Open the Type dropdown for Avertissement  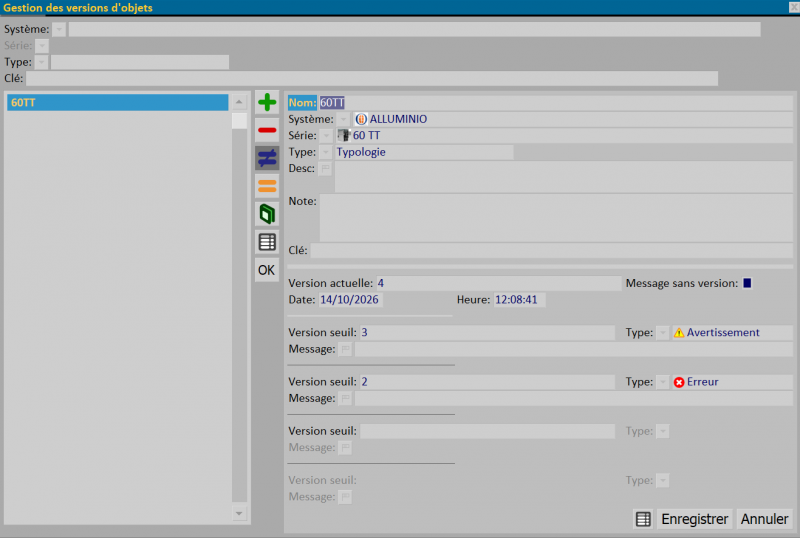663,333
